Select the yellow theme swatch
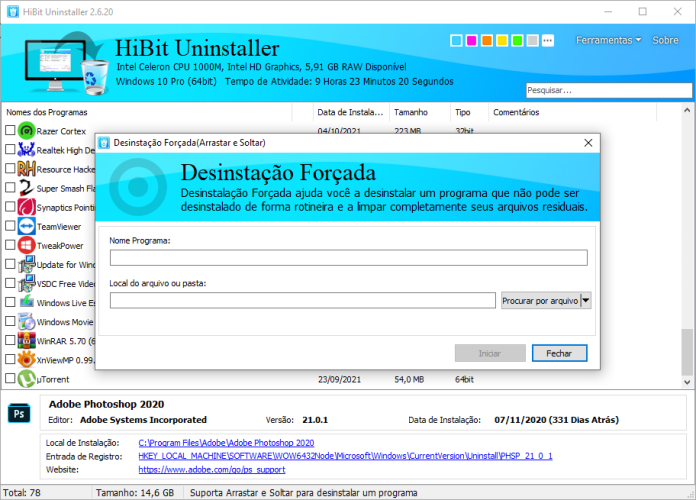The width and height of the screenshot is (696, 500). coord(502,40)
